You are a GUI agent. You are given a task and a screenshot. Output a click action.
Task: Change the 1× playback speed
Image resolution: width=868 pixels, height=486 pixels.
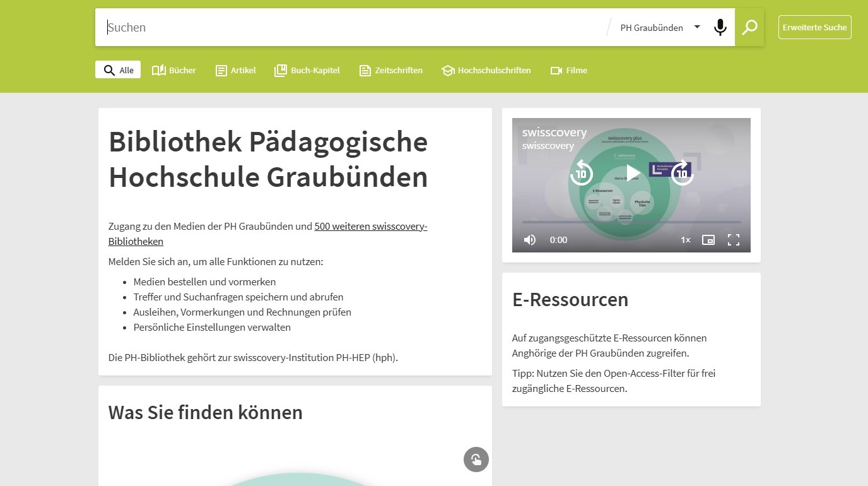click(x=686, y=240)
